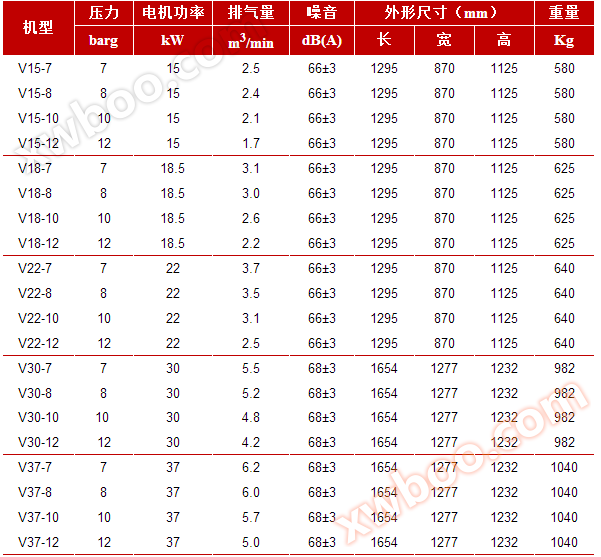Click the barg unit subheader

[x=103, y=41]
